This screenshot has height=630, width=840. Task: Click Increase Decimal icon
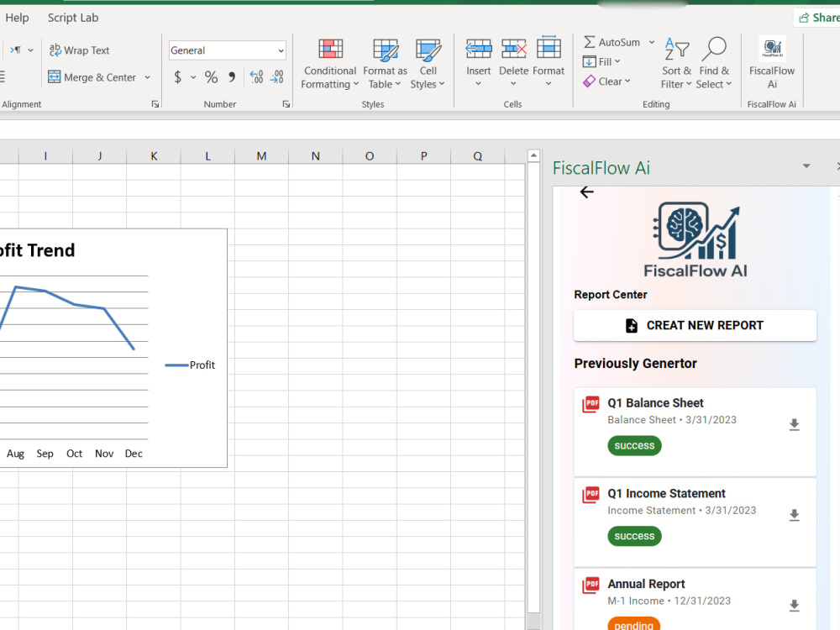256,77
